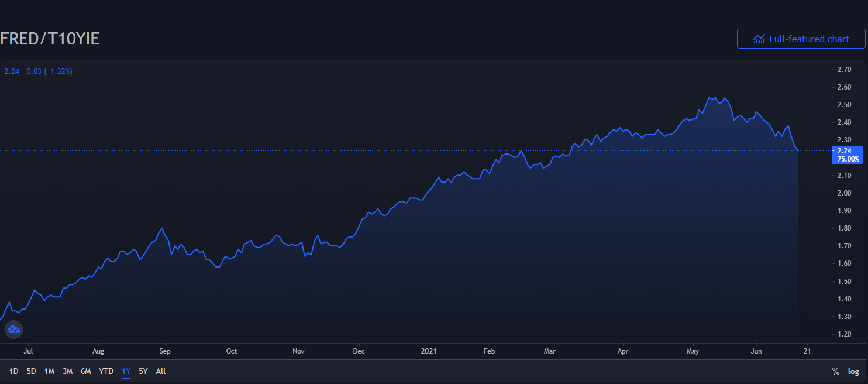This screenshot has height=384, width=868.
Task: Click the 2.24 current price label
Action: [845, 150]
